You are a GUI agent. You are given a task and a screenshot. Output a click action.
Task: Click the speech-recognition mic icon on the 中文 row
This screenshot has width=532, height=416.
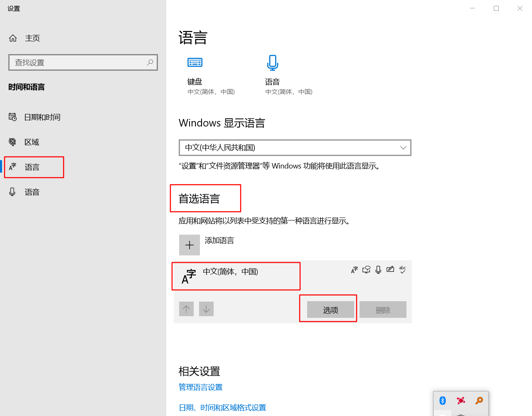click(x=378, y=270)
